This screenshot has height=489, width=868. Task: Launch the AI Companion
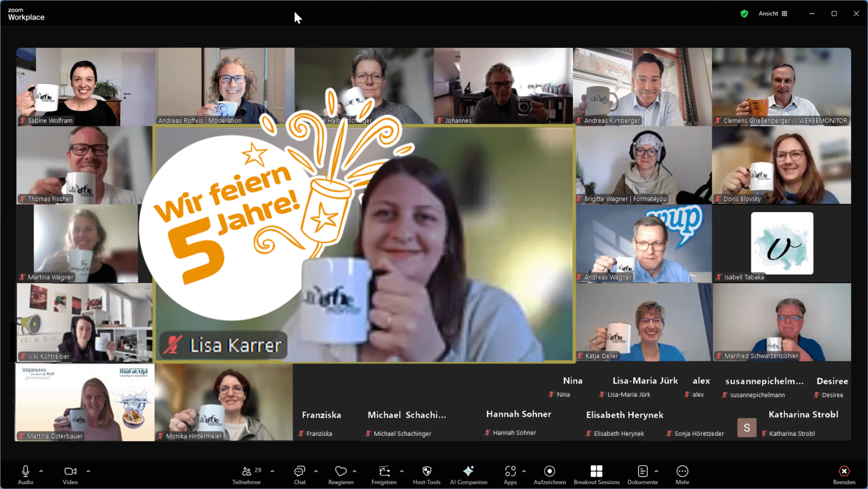(x=469, y=471)
